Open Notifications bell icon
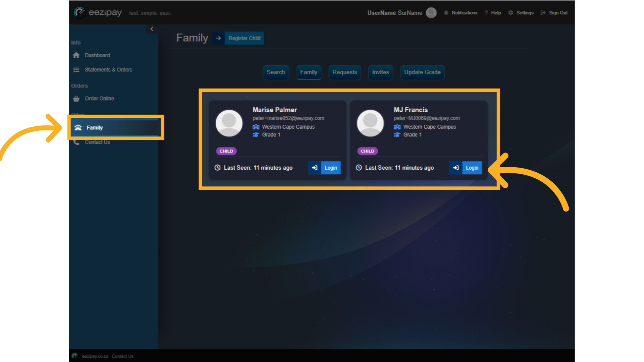The width and height of the screenshot is (644, 362). (x=446, y=13)
